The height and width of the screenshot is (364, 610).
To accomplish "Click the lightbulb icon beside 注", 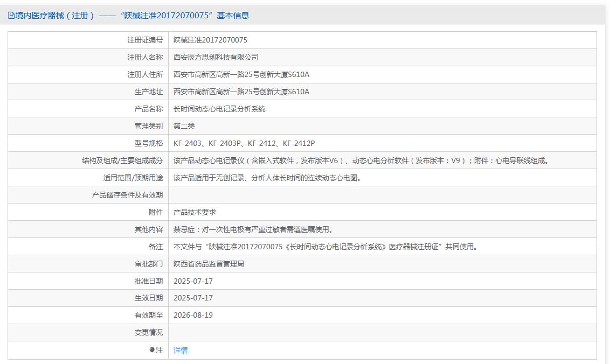I will pyautogui.click(x=152, y=350).
